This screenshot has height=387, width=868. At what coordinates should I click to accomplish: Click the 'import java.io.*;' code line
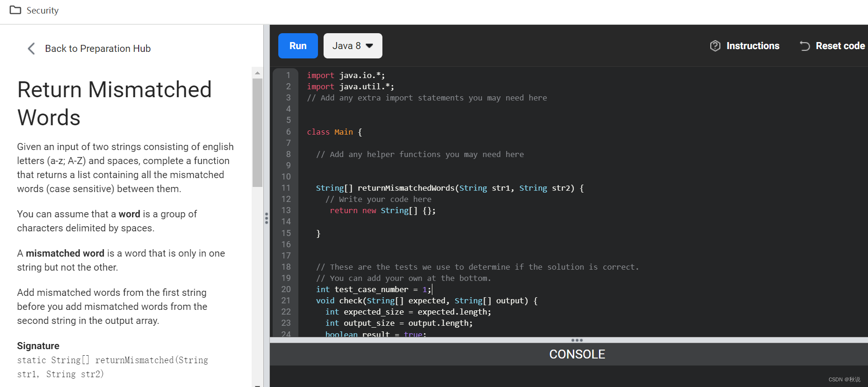(x=346, y=75)
